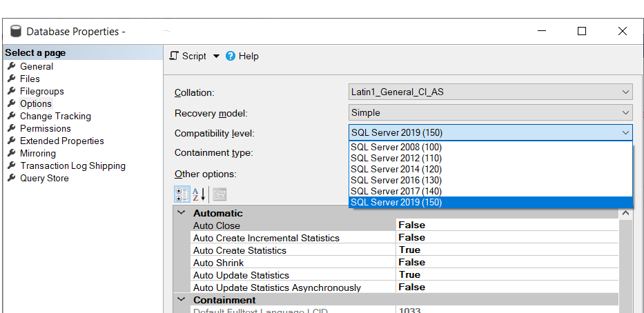The height and width of the screenshot is (313, 644).
Task: Click the wrench icon beside Query Store
Action: pyautogui.click(x=12, y=178)
